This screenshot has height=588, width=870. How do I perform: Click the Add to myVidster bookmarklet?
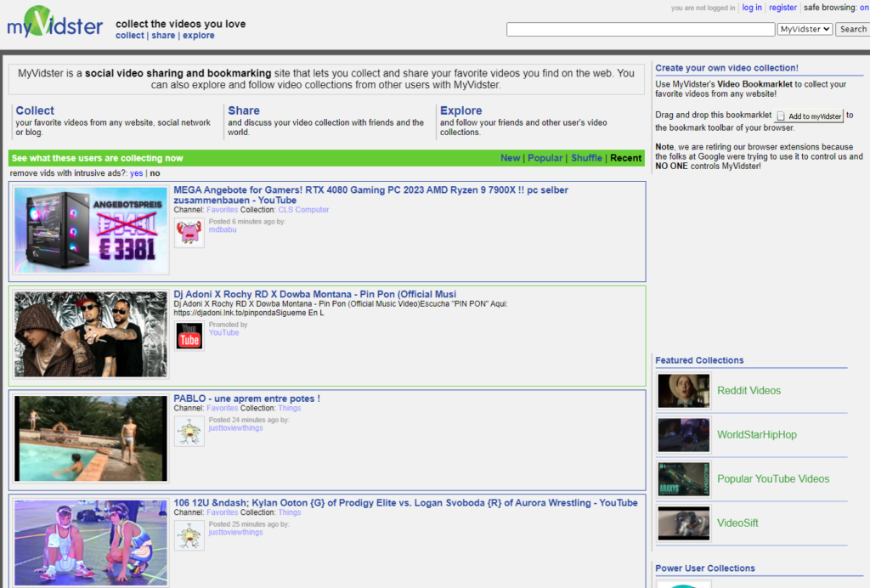tap(809, 116)
